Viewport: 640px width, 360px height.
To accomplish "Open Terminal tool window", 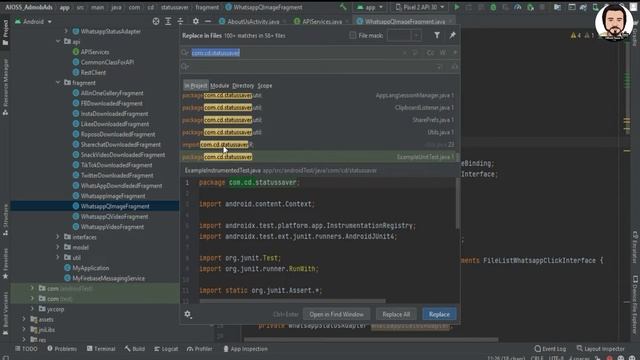I will pos(101,349).
